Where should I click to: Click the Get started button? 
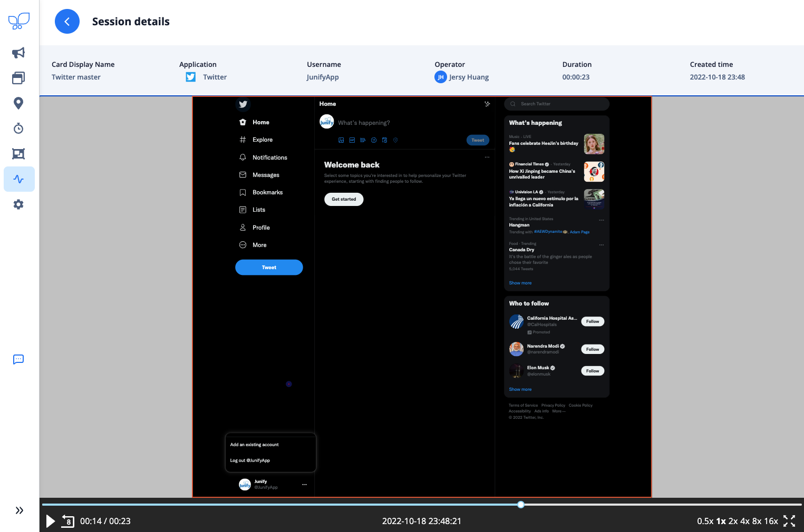pos(344,199)
